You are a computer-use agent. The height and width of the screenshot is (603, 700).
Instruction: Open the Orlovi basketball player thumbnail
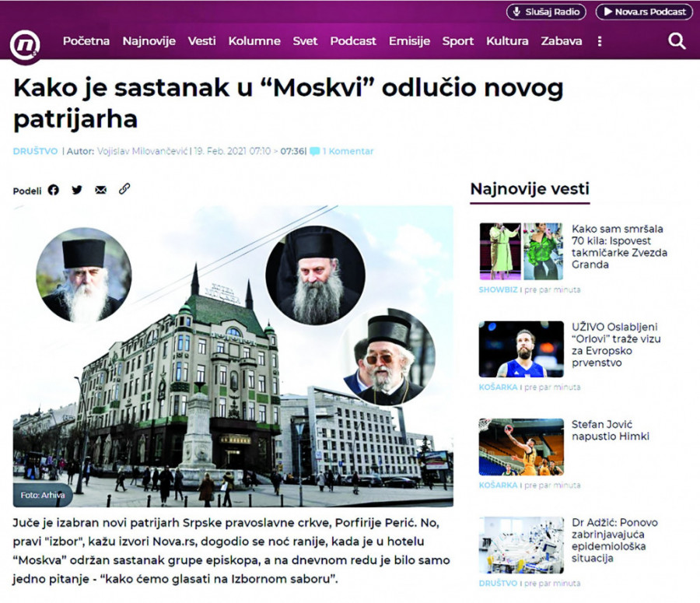(520, 349)
